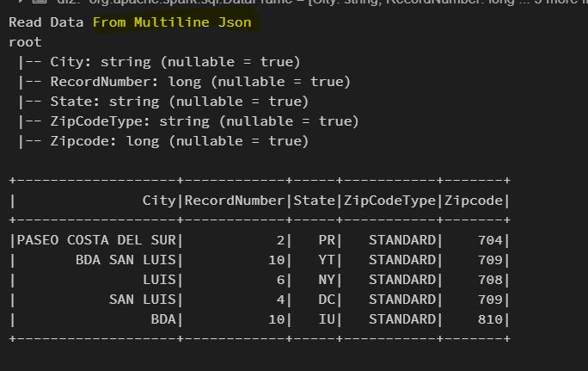The width and height of the screenshot is (588, 371).
Task: Click STANDARD in the PR row
Action: click(402, 240)
